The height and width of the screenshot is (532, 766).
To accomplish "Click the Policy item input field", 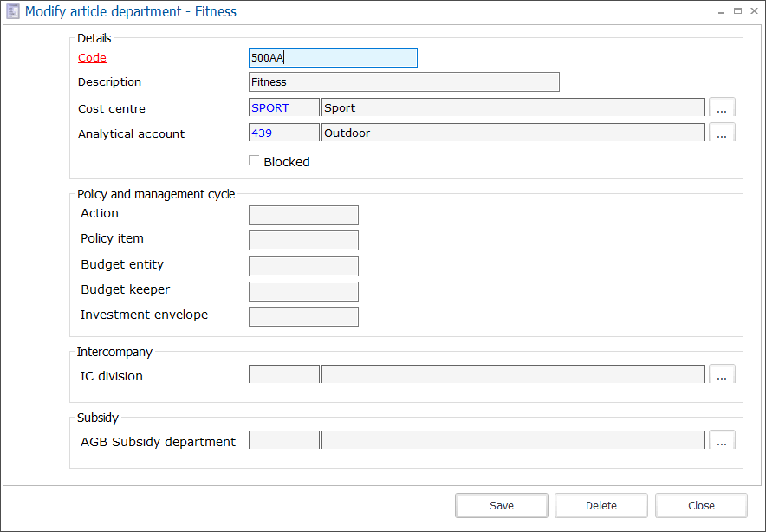I will pos(302,240).
